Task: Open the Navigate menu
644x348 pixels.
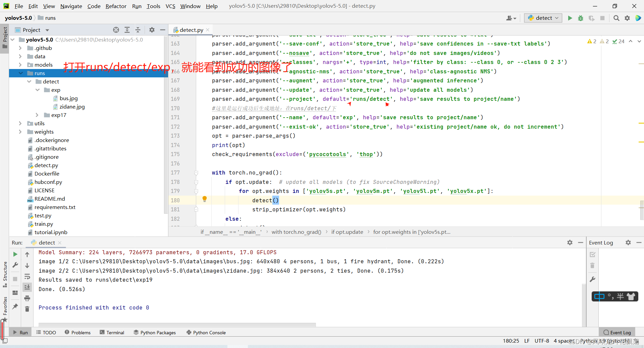Action: point(71,6)
